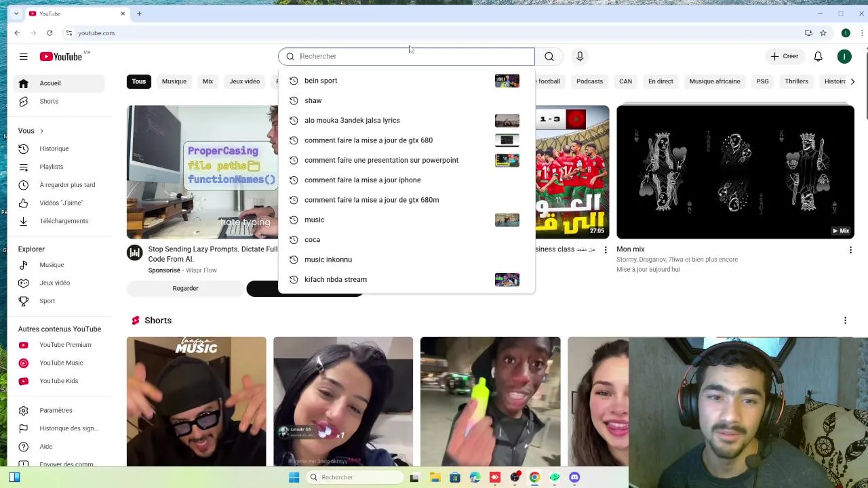This screenshot has height=488, width=868.
Task: Open YouTube Music link
Action: coord(58,363)
